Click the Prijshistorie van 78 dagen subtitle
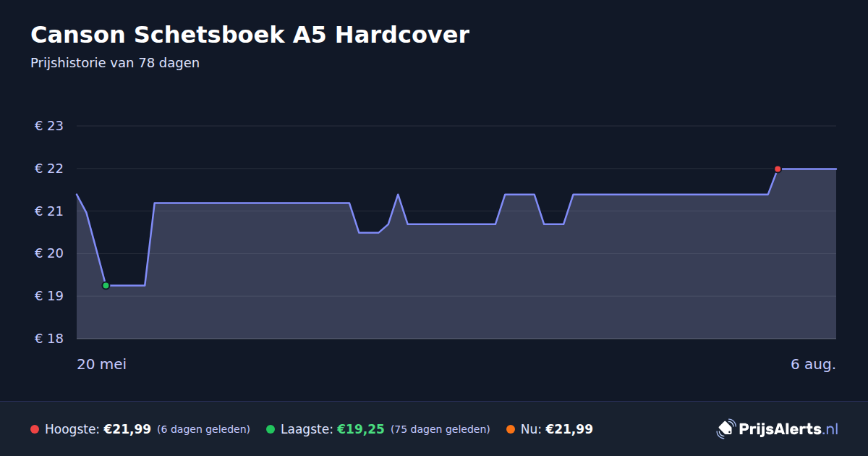Image resolution: width=868 pixels, height=456 pixels. 115,63
